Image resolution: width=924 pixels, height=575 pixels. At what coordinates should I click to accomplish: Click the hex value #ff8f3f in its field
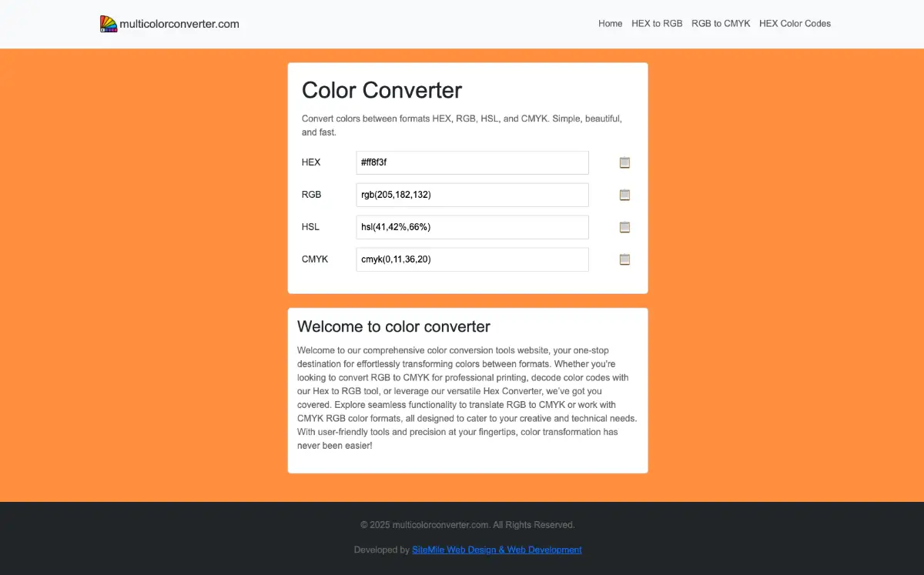point(374,162)
